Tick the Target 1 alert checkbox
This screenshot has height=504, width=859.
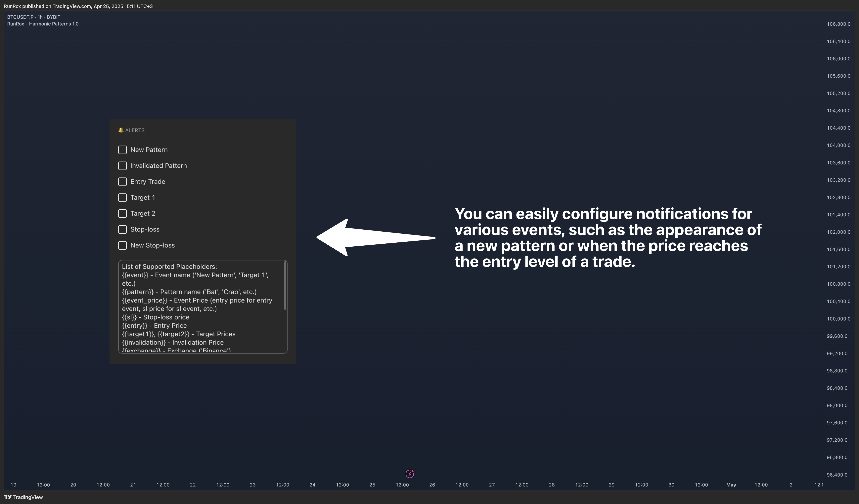point(122,198)
